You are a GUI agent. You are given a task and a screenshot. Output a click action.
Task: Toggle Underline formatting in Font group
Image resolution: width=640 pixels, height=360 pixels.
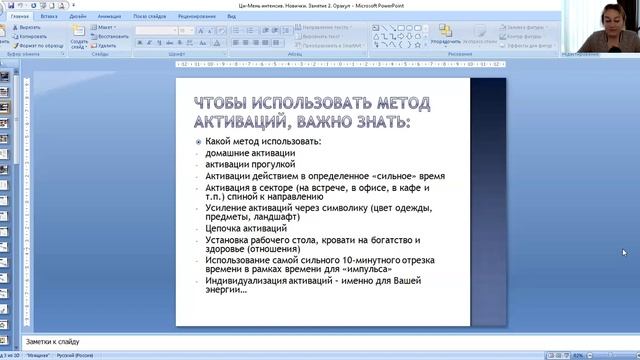point(159,43)
